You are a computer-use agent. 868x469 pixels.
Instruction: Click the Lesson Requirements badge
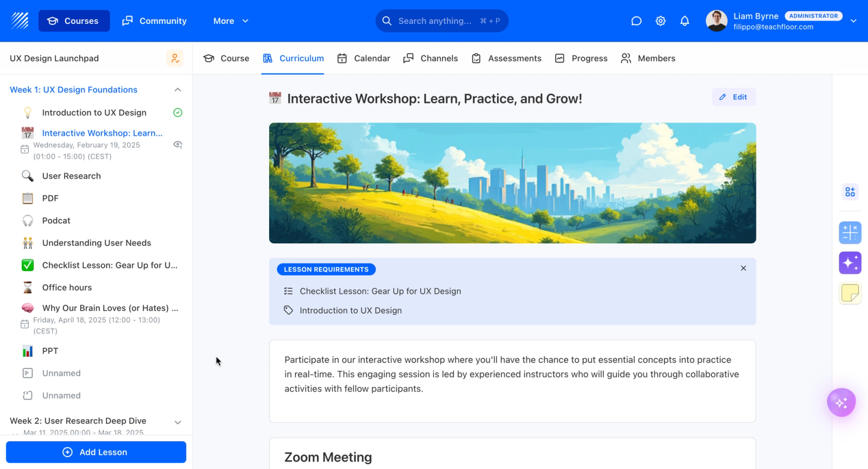tap(326, 269)
